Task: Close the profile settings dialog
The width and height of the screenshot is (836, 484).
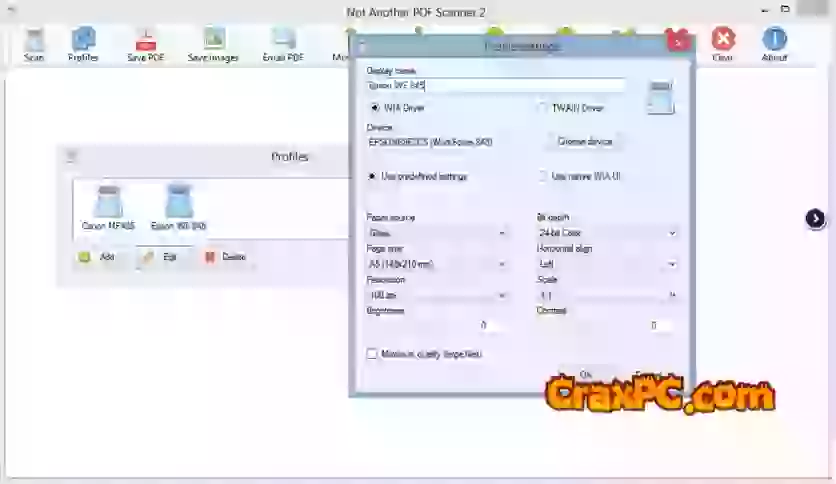Action: 678,42
